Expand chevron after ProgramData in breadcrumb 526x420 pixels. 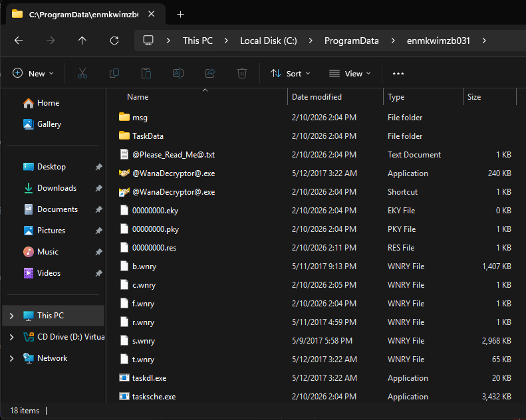pos(393,41)
